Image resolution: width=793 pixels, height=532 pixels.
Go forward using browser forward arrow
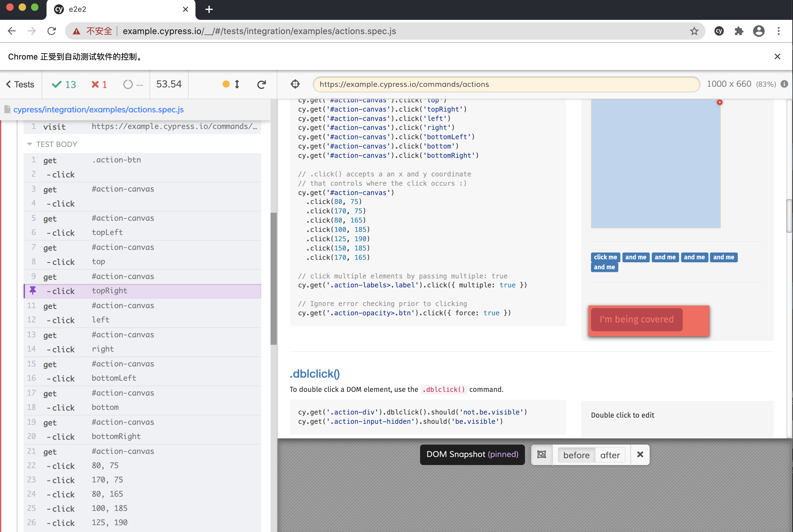click(32, 31)
